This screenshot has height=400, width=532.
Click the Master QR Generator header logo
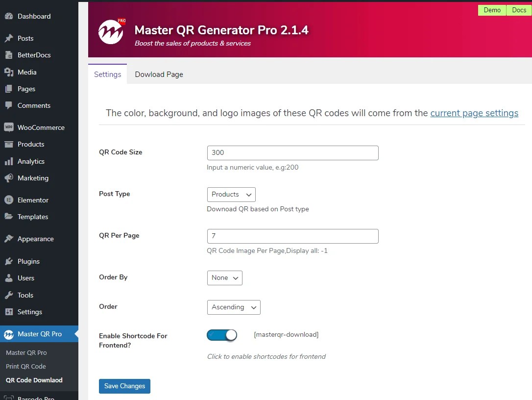111,31
